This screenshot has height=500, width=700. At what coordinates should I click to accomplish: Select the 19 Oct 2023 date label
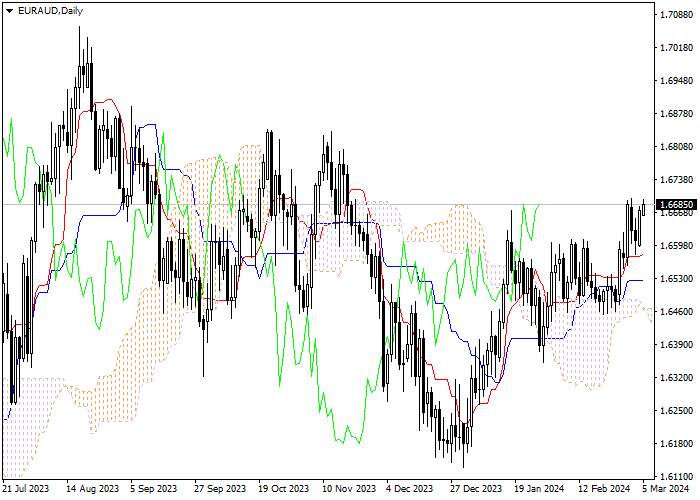(283, 489)
